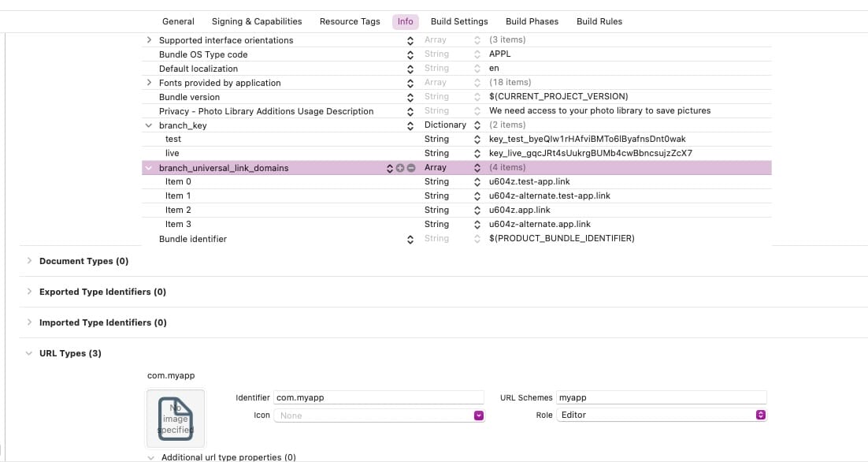Edit the URL Schemes field myapp

coord(662,397)
